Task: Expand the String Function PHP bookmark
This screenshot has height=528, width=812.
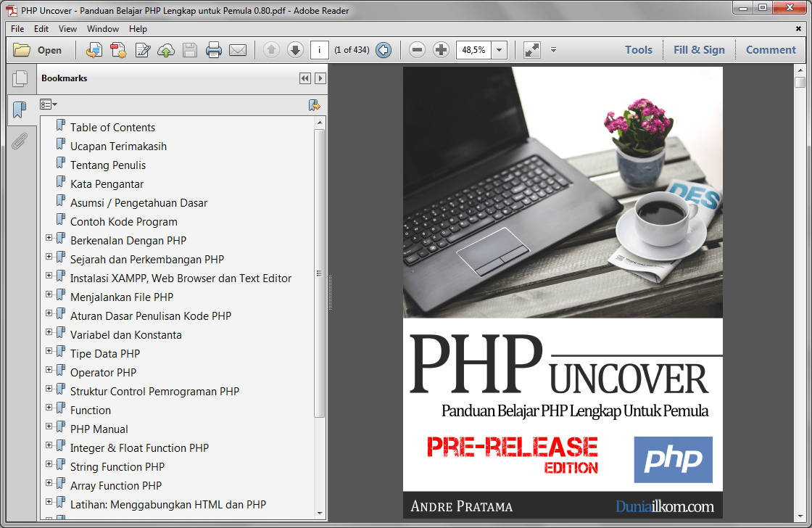Action: coord(49,463)
